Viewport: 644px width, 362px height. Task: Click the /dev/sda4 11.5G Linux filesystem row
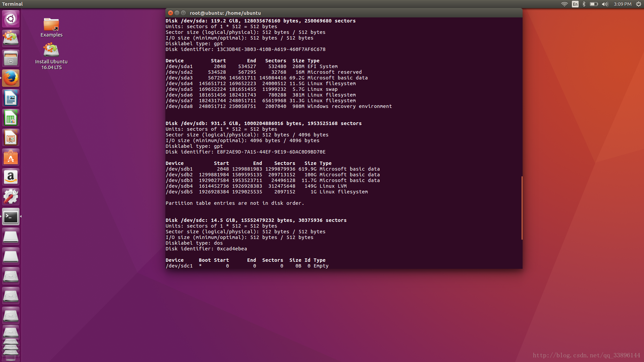point(261,83)
